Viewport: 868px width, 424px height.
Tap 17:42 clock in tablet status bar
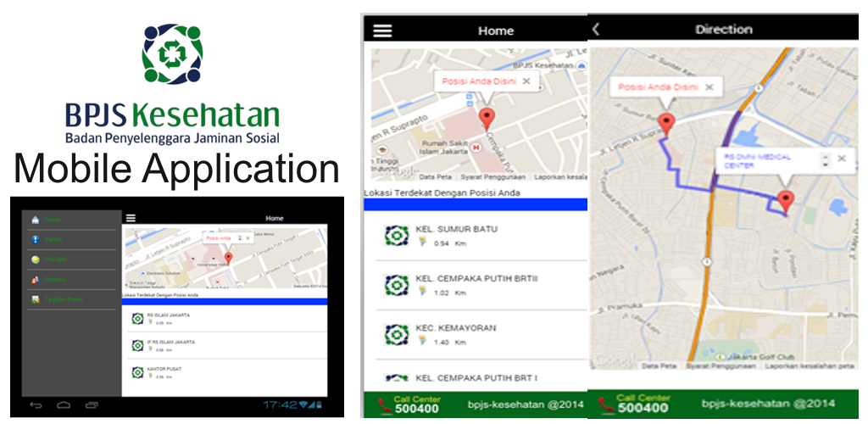point(280,405)
